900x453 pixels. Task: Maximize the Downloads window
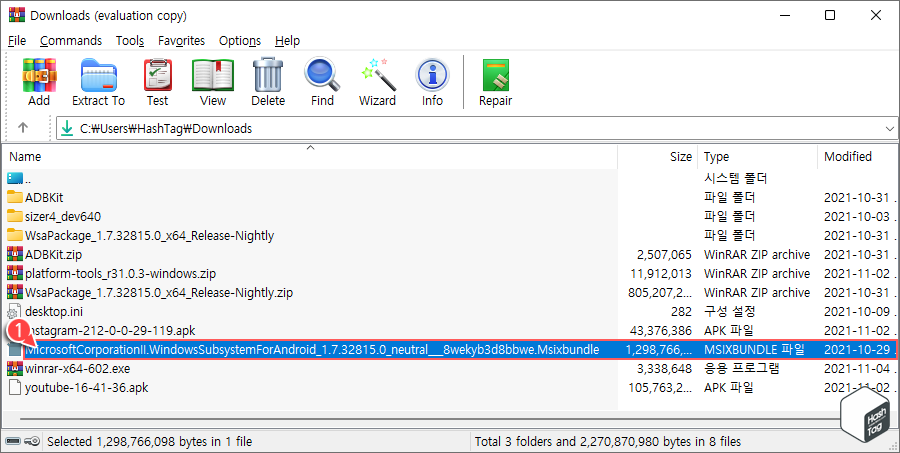click(x=830, y=16)
